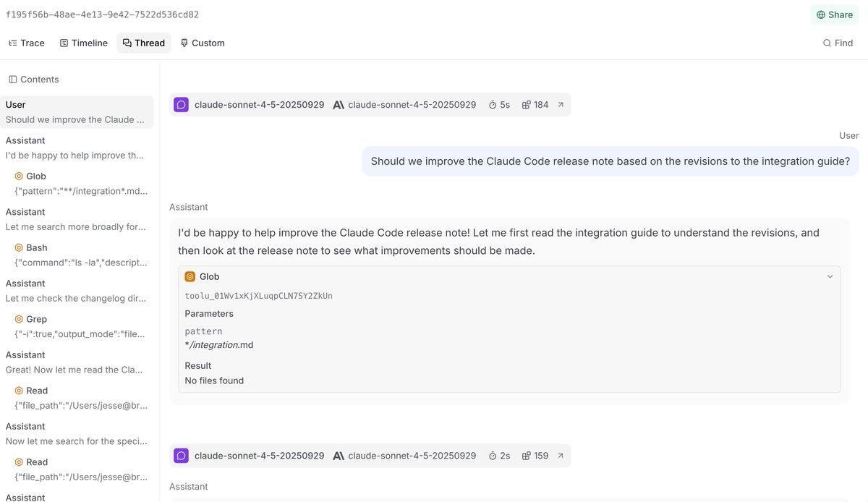Viewport: 868px width, 502px height.
Task: Select the 'I'd be happy to help' Assistant entry
Action: [x=77, y=148]
